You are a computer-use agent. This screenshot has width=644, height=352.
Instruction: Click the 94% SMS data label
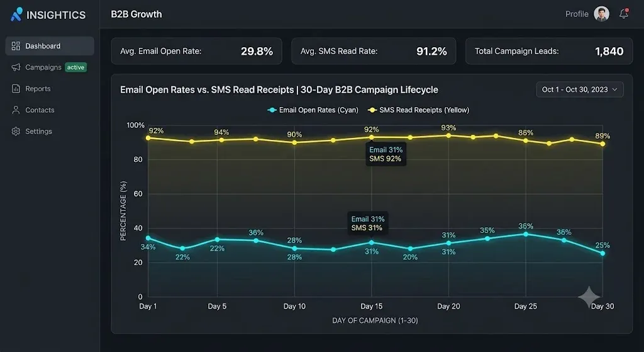tap(221, 132)
